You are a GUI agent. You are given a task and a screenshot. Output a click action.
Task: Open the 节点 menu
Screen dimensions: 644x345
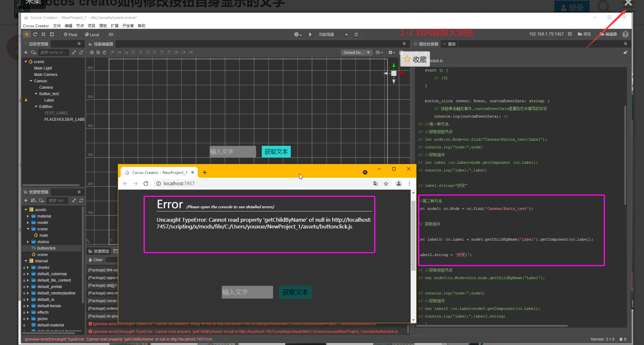point(80,26)
